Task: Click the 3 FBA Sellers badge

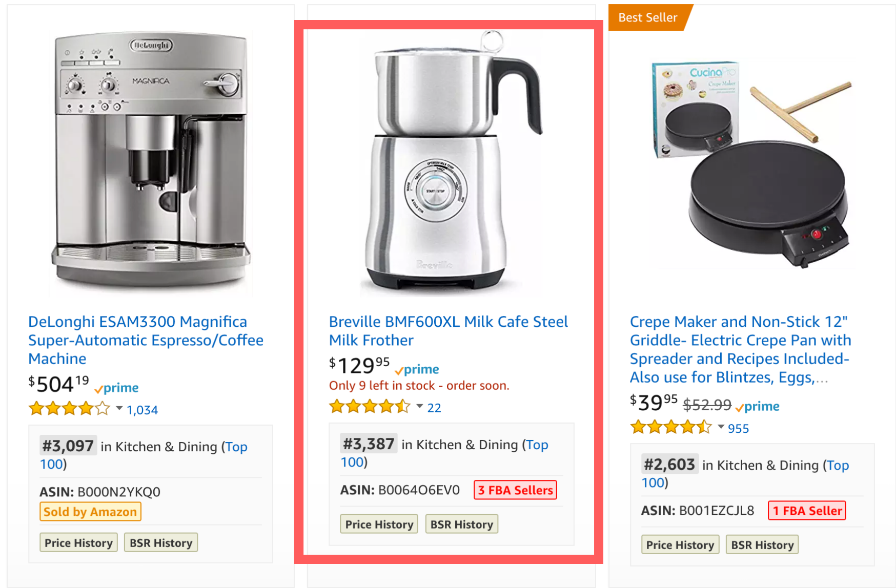Action: (x=515, y=490)
